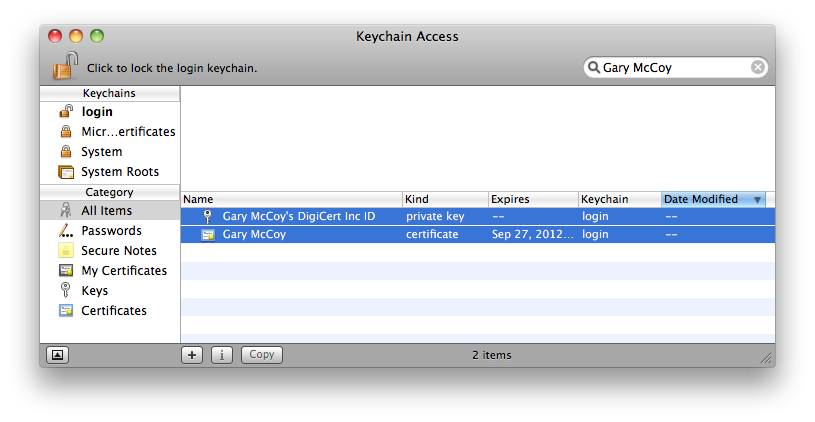815x422 pixels.
Task: Open the My Certificates category
Action: click(x=124, y=271)
